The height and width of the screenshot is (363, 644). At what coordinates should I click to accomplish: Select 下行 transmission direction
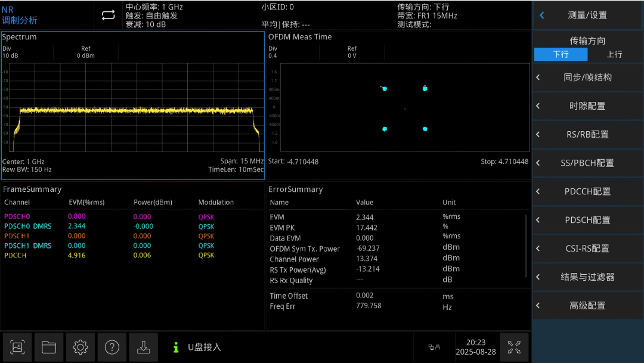[561, 54]
